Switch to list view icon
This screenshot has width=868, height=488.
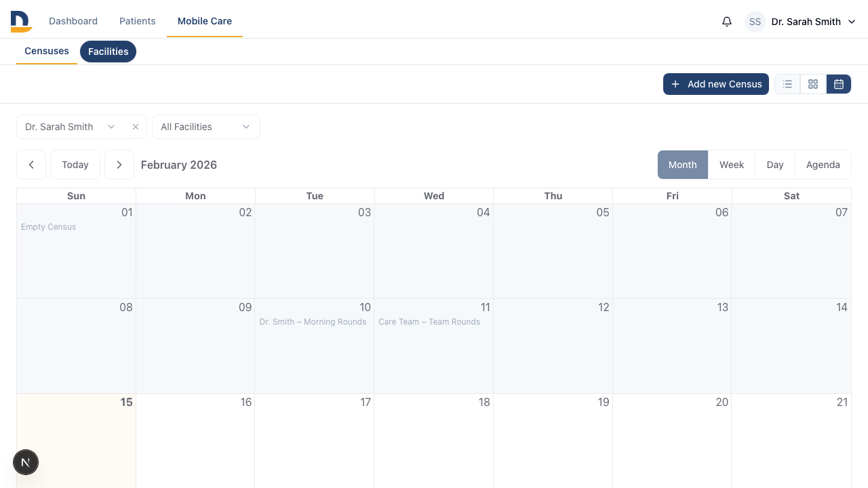tap(787, 84)
